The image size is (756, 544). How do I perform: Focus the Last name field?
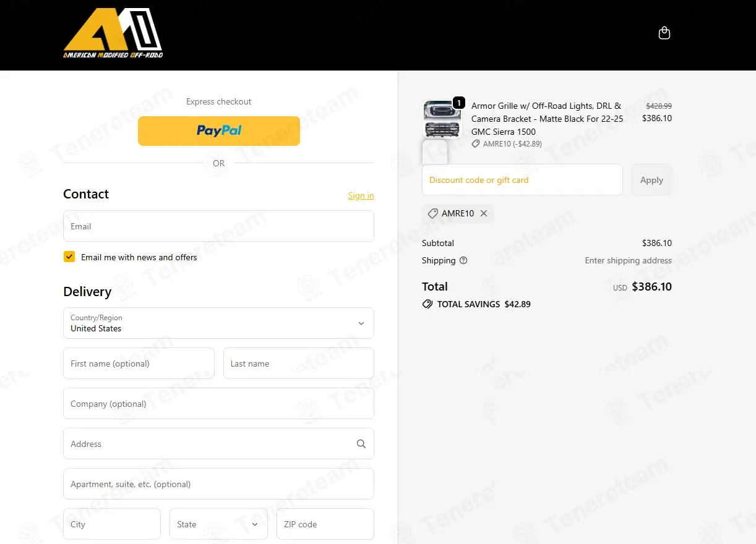299,363
